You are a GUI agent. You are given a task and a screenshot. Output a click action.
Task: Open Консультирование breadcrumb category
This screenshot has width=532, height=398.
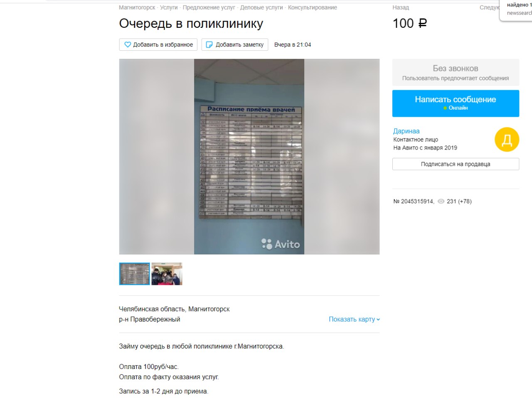[x=313, y=7]
